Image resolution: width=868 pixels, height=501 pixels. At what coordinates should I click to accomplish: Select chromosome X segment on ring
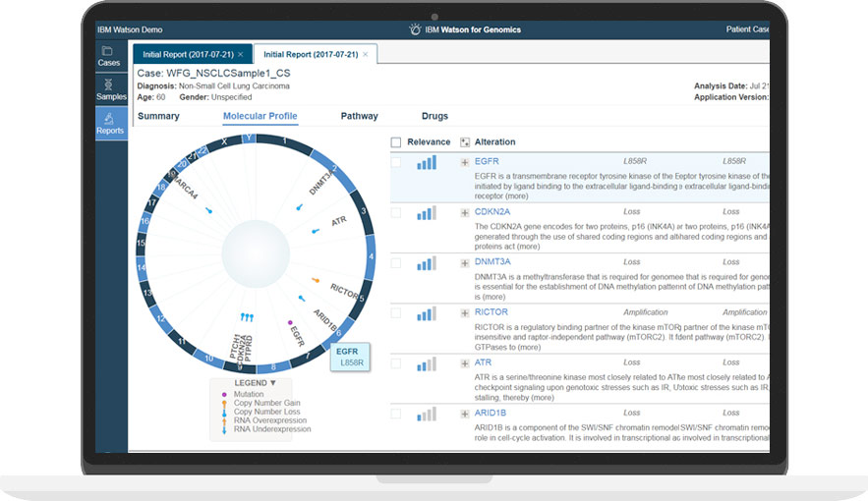click(224, 141)
